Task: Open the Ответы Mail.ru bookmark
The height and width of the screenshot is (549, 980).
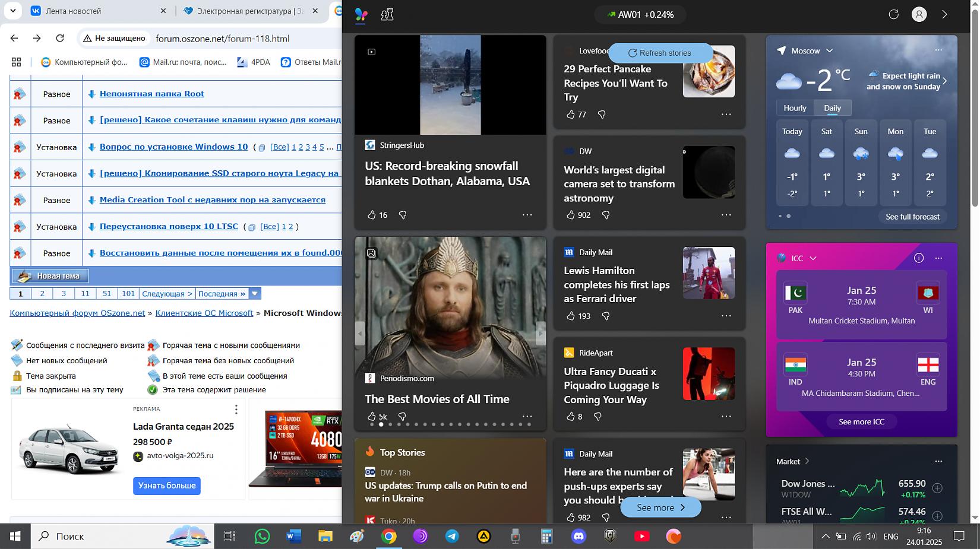Action: coord(311,62)
